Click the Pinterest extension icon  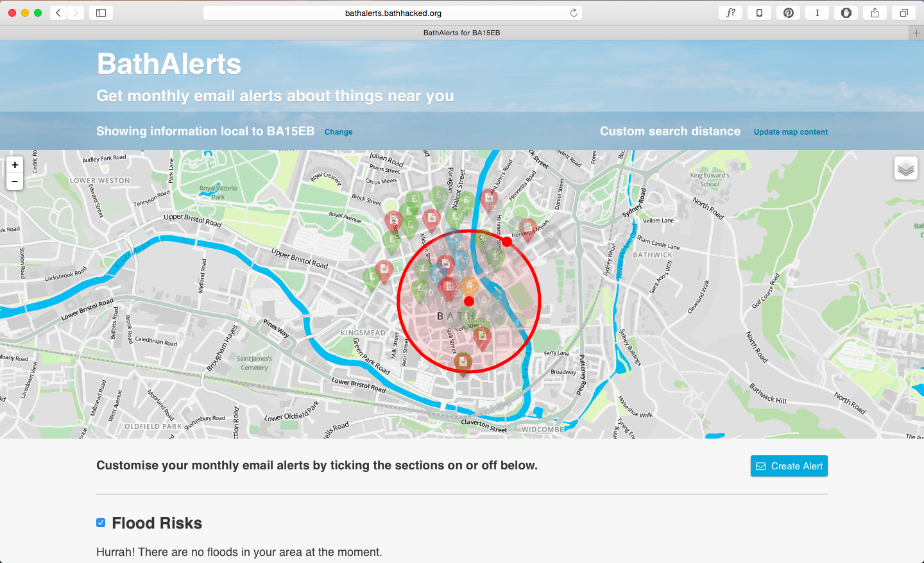click(788, 13)
